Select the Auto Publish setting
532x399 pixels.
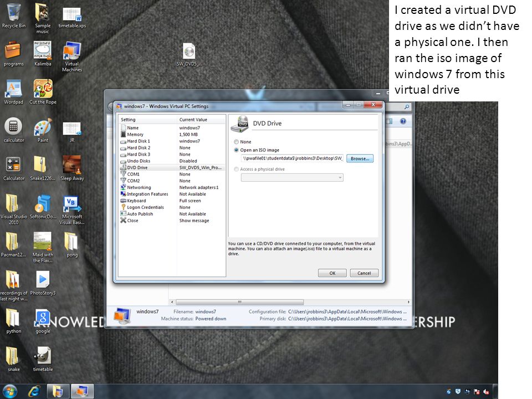(x=172, y=214)
